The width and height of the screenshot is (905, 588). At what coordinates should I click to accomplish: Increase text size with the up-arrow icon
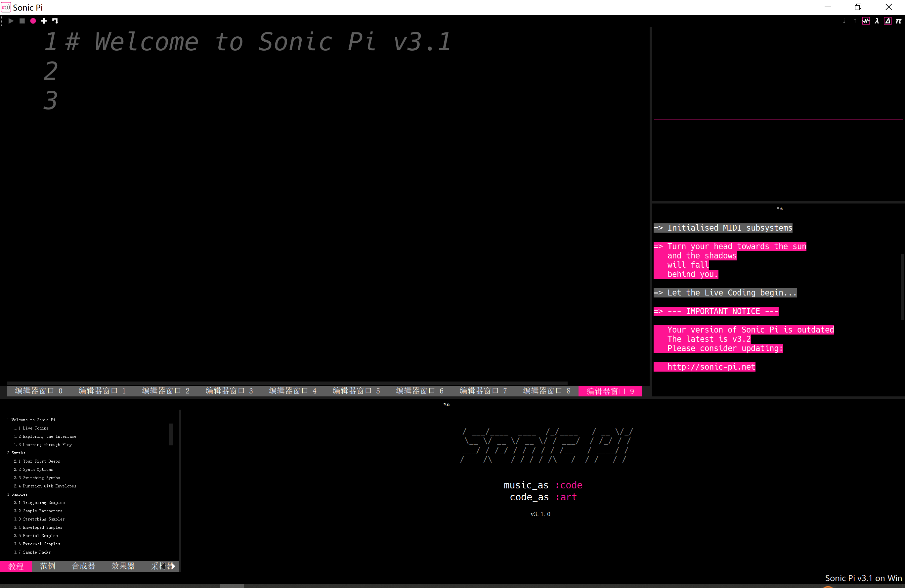pos(855,21)
